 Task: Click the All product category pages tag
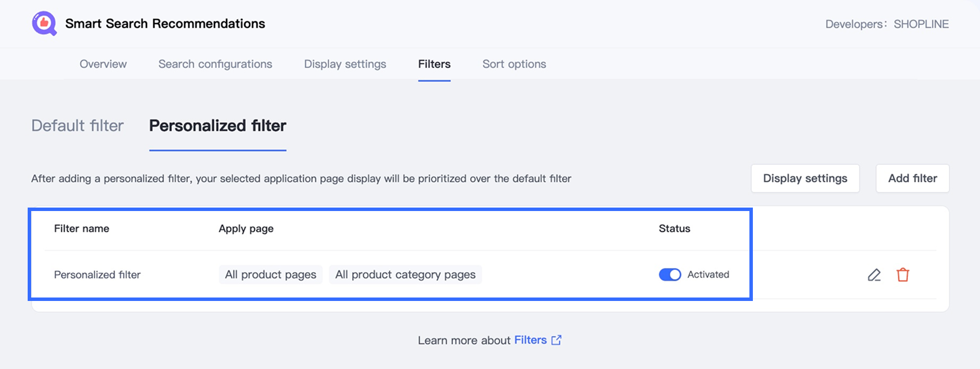405,275
